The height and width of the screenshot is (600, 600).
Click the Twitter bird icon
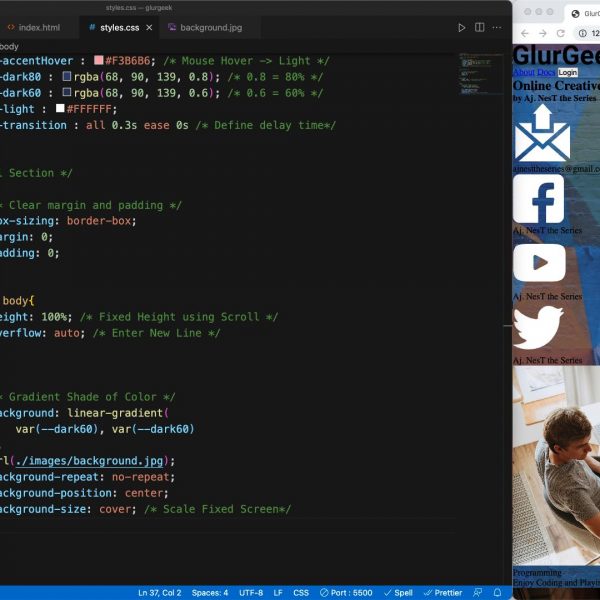[539, 327]
